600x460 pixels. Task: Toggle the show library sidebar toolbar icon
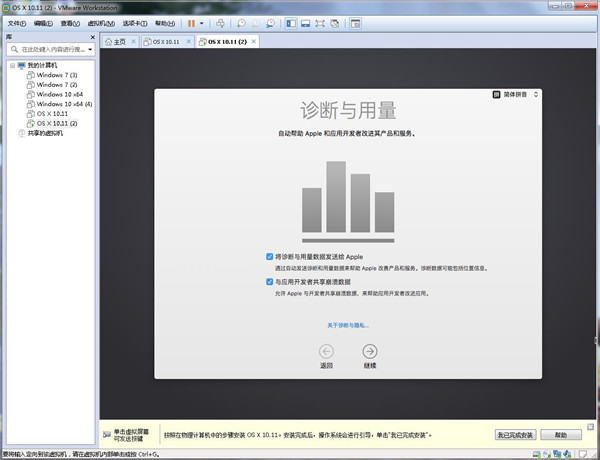coord(291,24)
